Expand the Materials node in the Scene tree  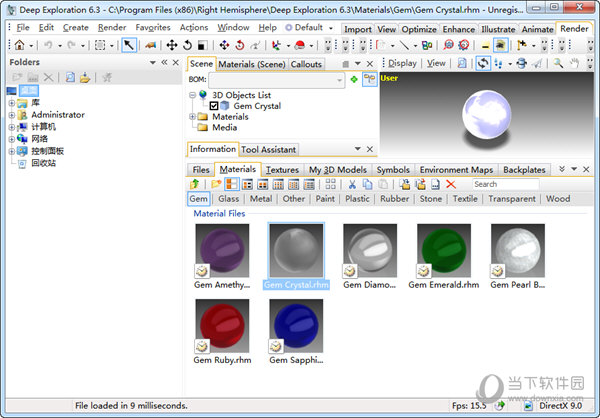pyautogui.click(x=192, y=116)
